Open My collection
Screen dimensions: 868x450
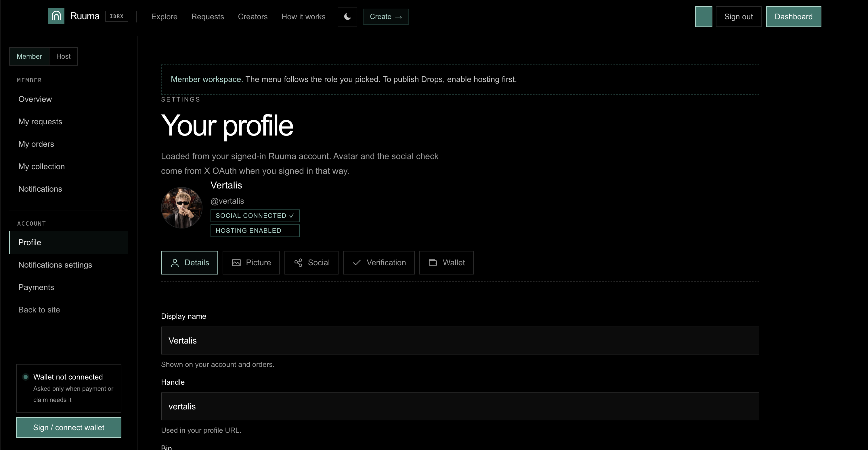pos(69,167)
